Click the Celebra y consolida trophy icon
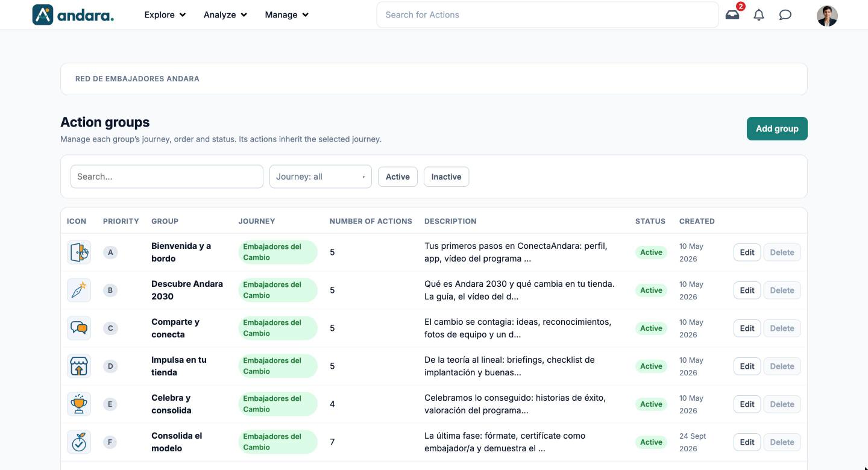Image resolution: width=868 pixels, height=470 pixels. [79, 404]
